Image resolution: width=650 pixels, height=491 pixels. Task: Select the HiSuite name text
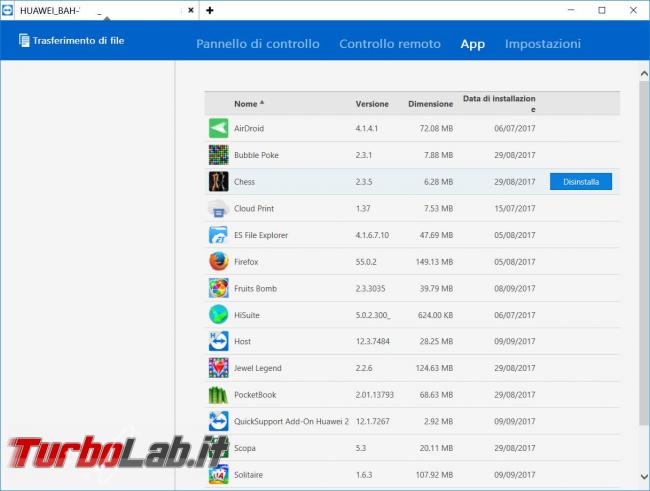(247, 315)
